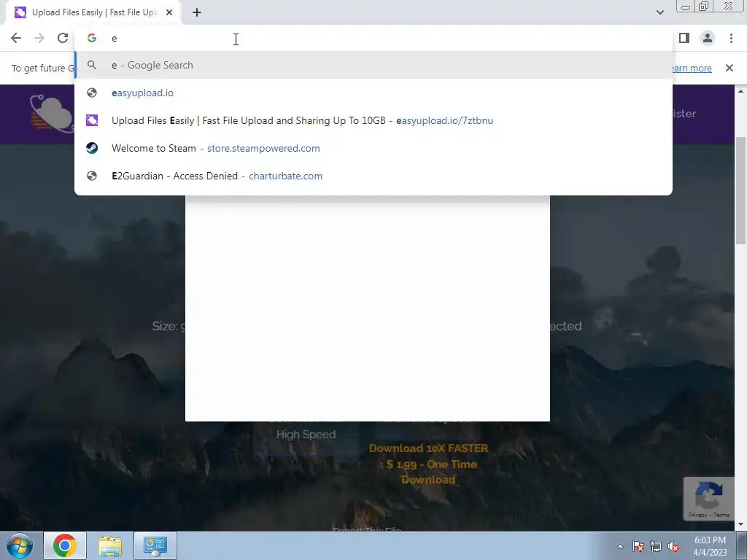
Task: Close the Upload Files Easily tab
Action: click(169, 12)
